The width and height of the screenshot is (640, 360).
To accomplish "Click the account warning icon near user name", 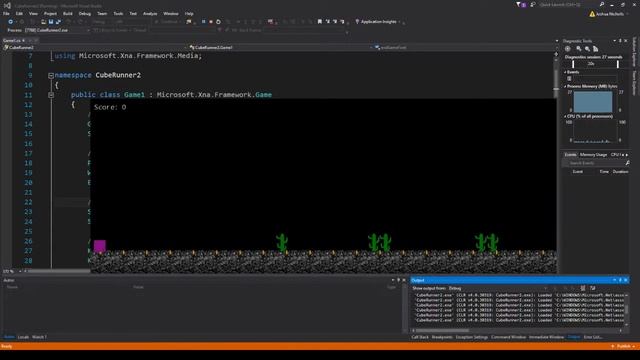I will pyautogui.click(x=592, y=14).
